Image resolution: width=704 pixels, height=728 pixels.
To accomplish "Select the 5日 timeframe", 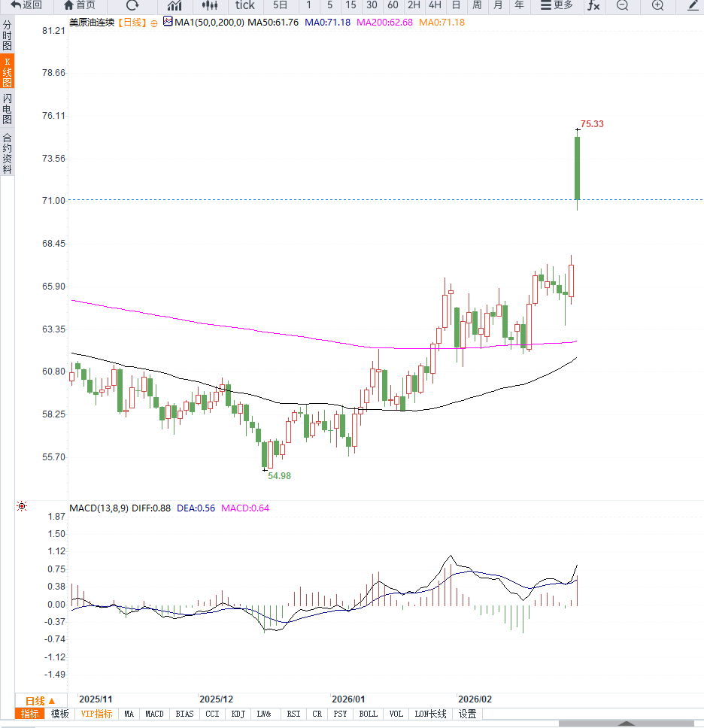I will 280,5.
